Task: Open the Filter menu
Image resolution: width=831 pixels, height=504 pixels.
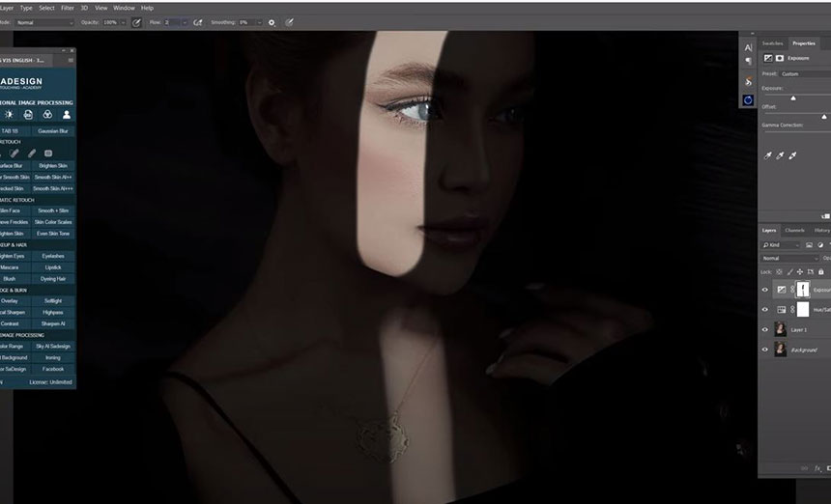Action: pos(68,8)
